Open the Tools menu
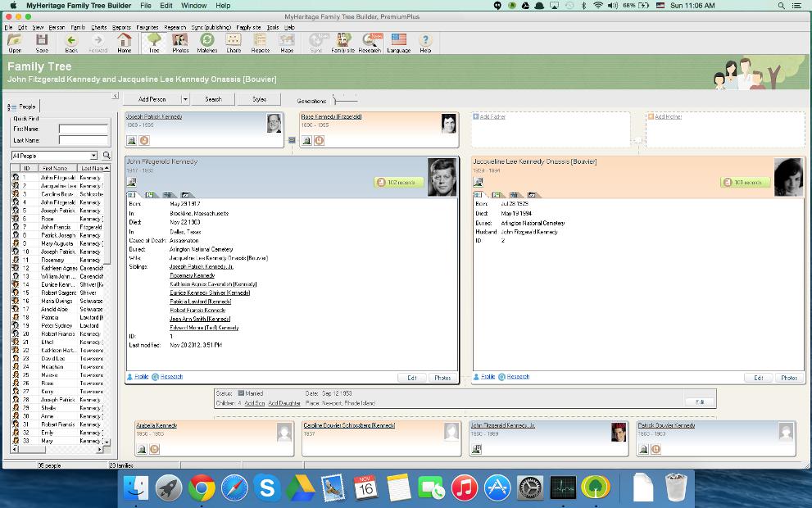Screen dimensions: 812x508 273,27
